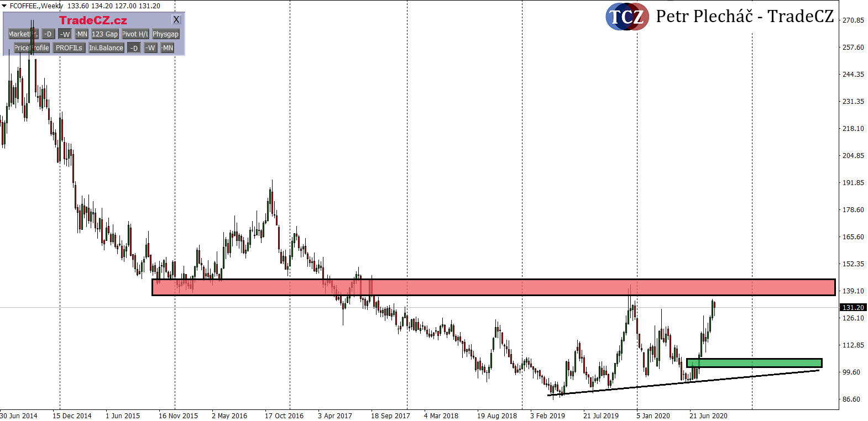Enable the Ini.Balance indicator

pyautogui.click(x=106, y=48)
